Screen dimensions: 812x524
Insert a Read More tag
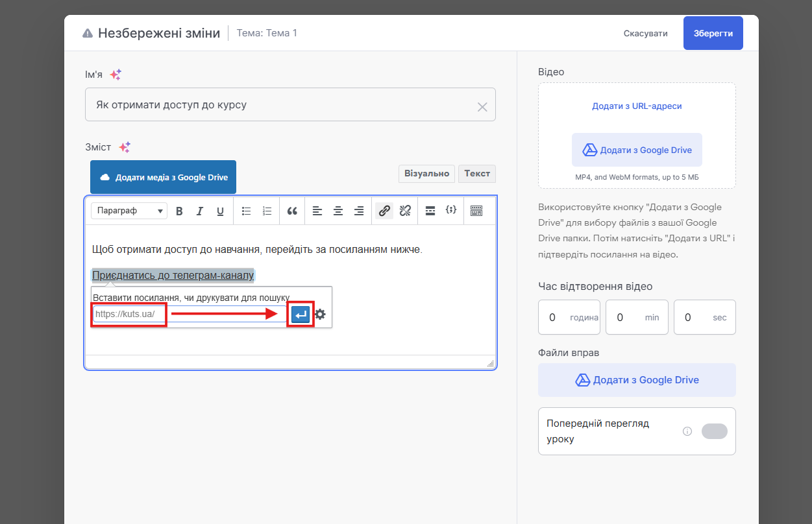(430, 211)
